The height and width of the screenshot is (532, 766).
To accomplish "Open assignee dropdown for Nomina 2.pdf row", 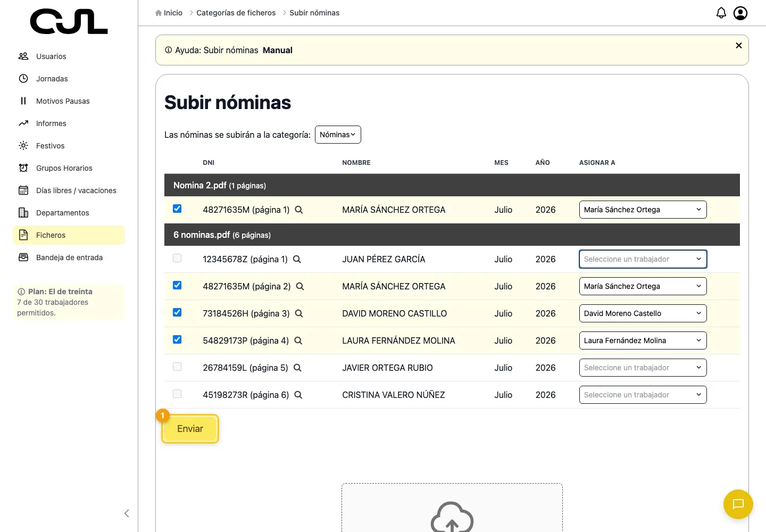I will click(x=643, y=210).
